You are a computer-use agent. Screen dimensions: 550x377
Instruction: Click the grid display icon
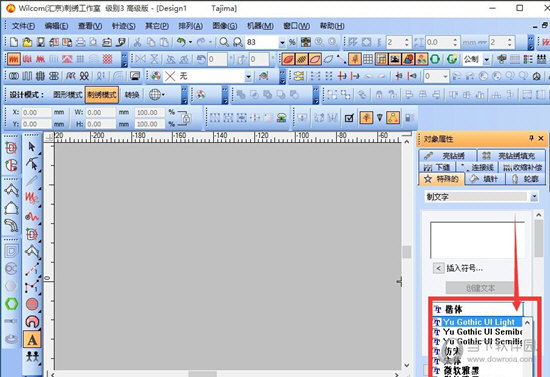pyautogui.click(x=368, y=59)
